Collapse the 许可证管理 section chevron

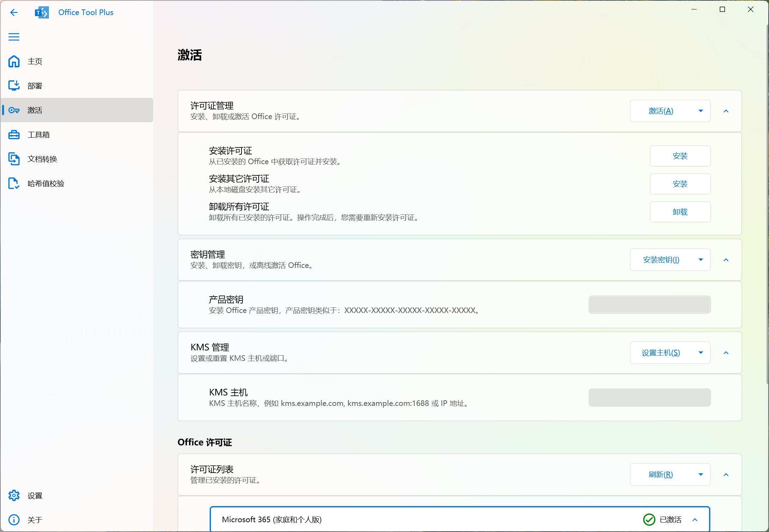pos(726,111)
